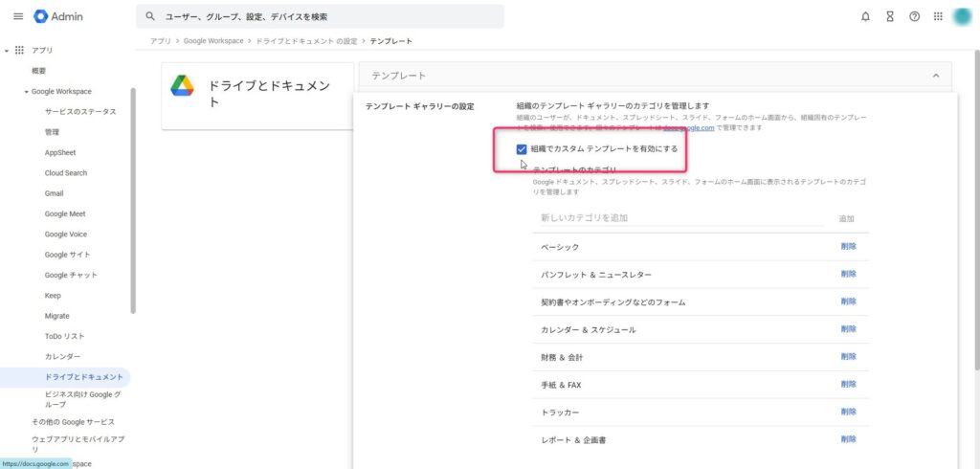Open その他の Google サービス in sidebar
The height and width of the screenshot is (469, 980).
click(73, 422)
